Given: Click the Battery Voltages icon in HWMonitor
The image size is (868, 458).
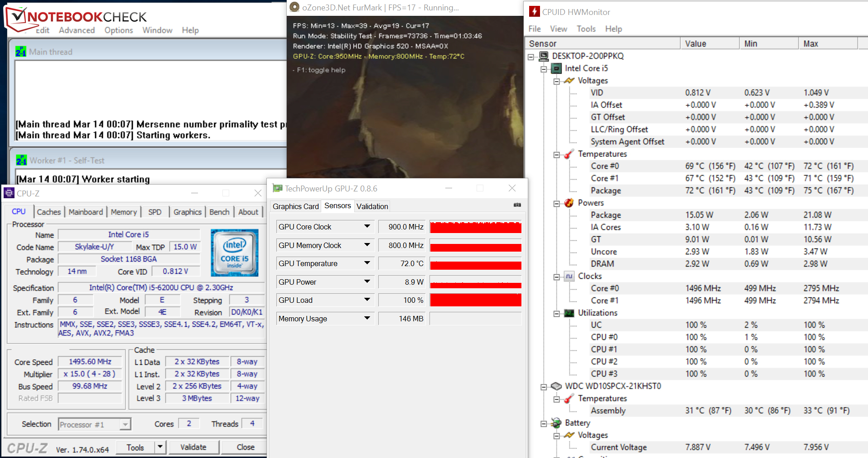Looking at the screenshot, I should tap(569, 435).
